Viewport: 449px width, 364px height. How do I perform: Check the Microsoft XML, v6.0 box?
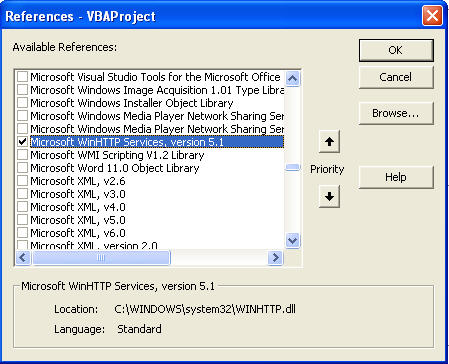click(x=22, y=233)
